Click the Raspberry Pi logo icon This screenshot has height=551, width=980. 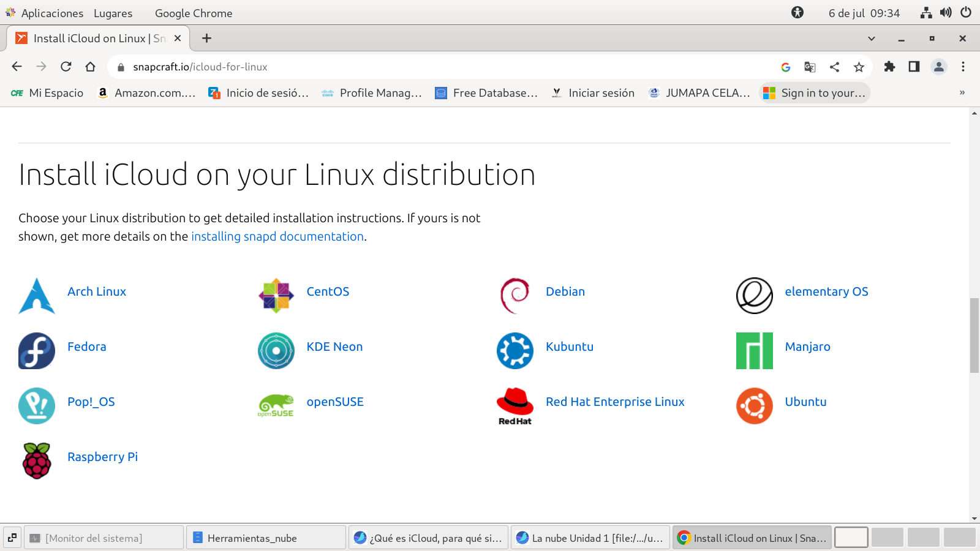pos(37,461)
